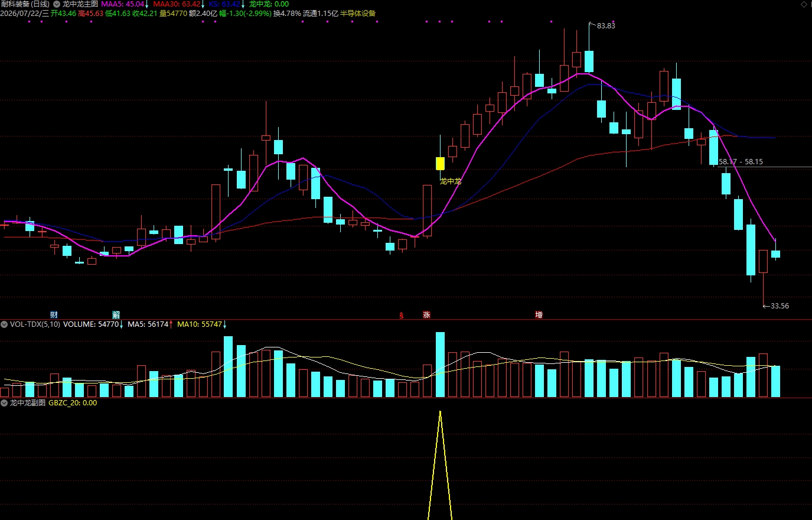
Task: Click the GBZC_20 yellow spike peak
Action: coord(440,412)
